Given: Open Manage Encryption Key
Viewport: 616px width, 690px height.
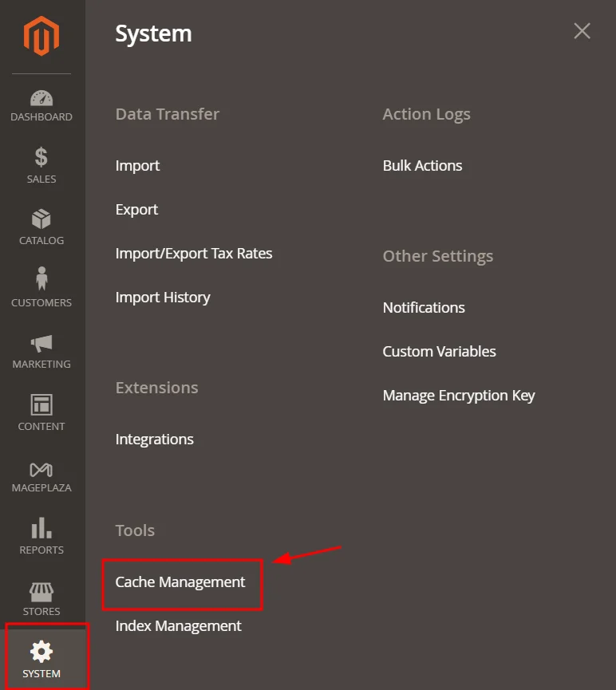Looking at the screenshot, I should [459, 395].
